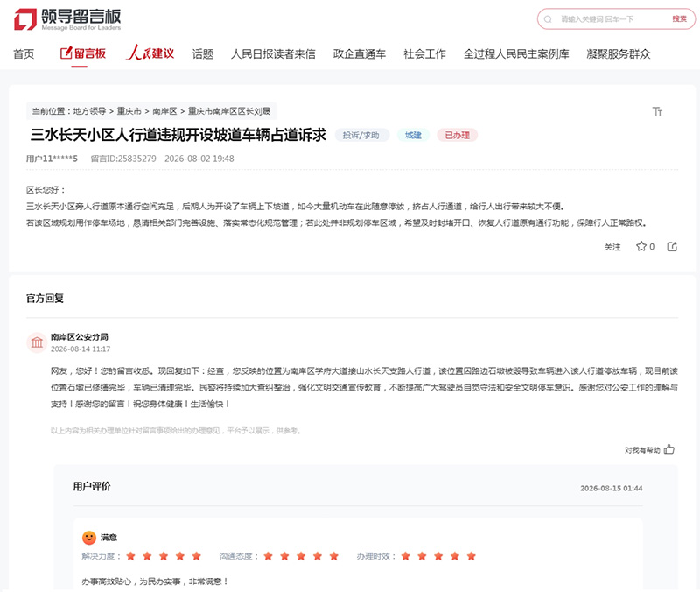
Task: Click the post title 三水长天小区人行道违规开设坡道车辆占道诉求
Action: click(x=178, y=135)
